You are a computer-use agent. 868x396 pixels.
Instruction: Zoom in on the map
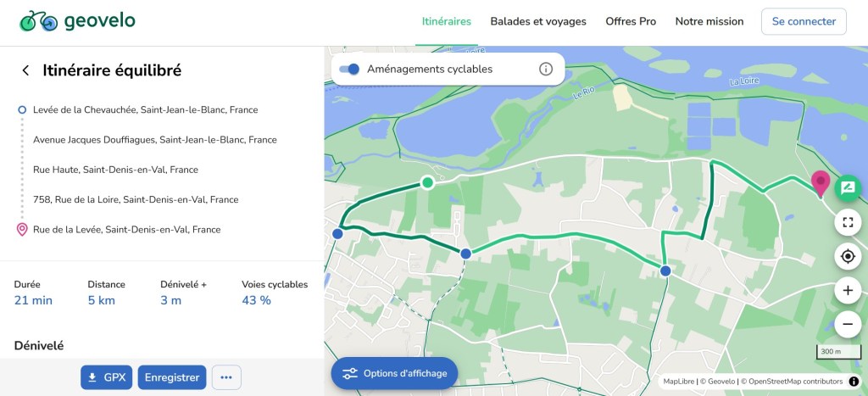[x=847, y=291]
